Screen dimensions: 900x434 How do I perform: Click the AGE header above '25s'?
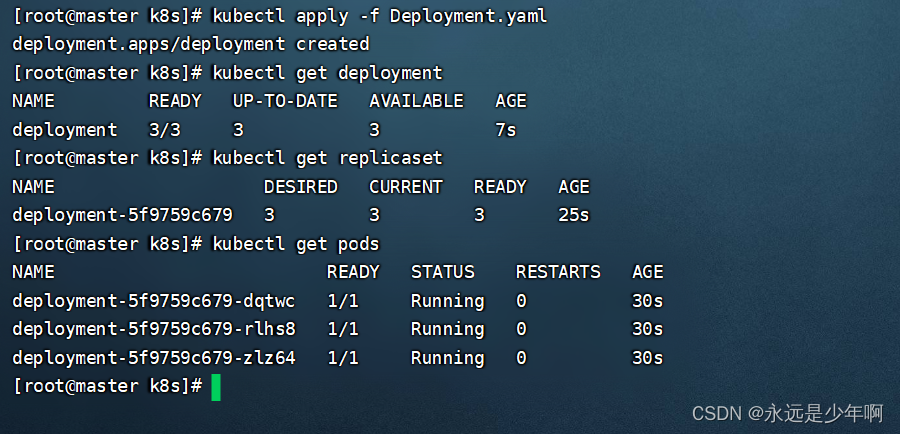[x=573, y=187]
